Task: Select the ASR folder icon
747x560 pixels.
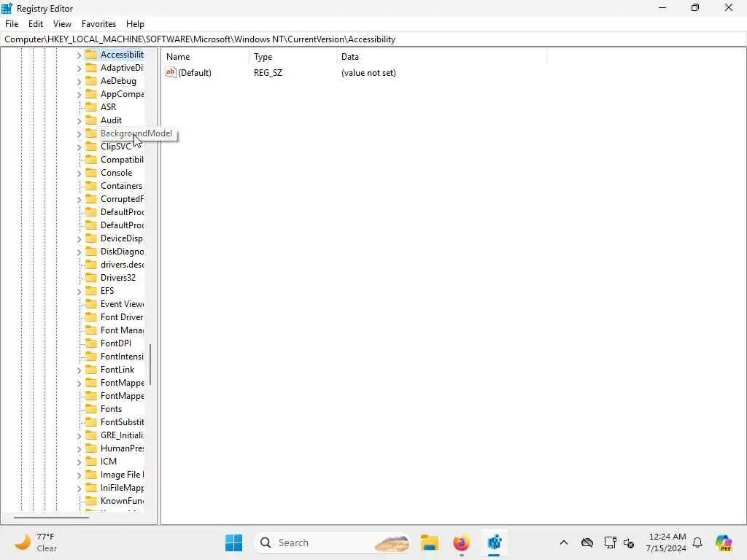Action: [x=91, y=107]
